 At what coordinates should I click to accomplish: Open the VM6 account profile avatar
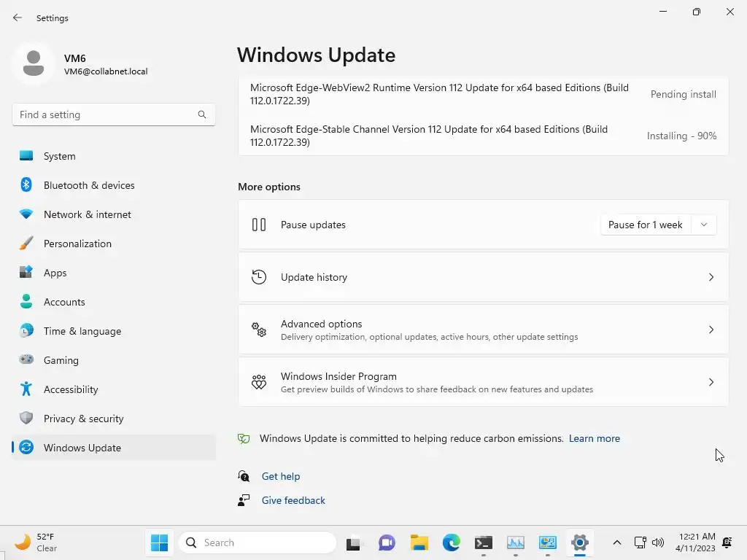pyautogui.click(x=34, y=63)
